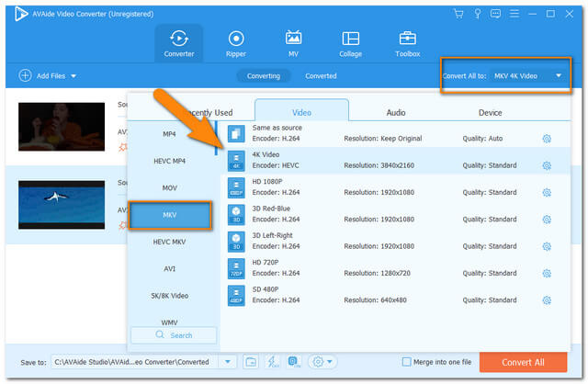Switch to the Device tab
The width and height of the screenshot is (588, 384).
pyautogui.click(x=490, y=112)
